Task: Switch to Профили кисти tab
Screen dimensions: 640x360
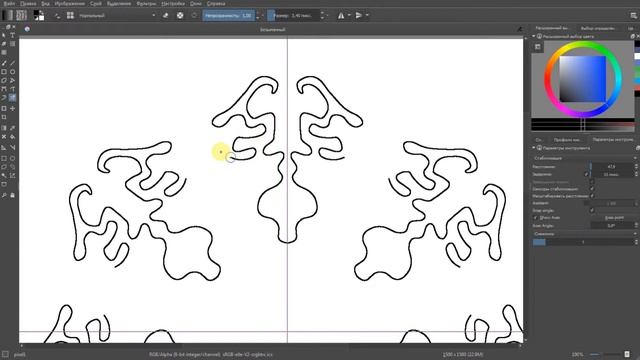Action: coord(567,140)
